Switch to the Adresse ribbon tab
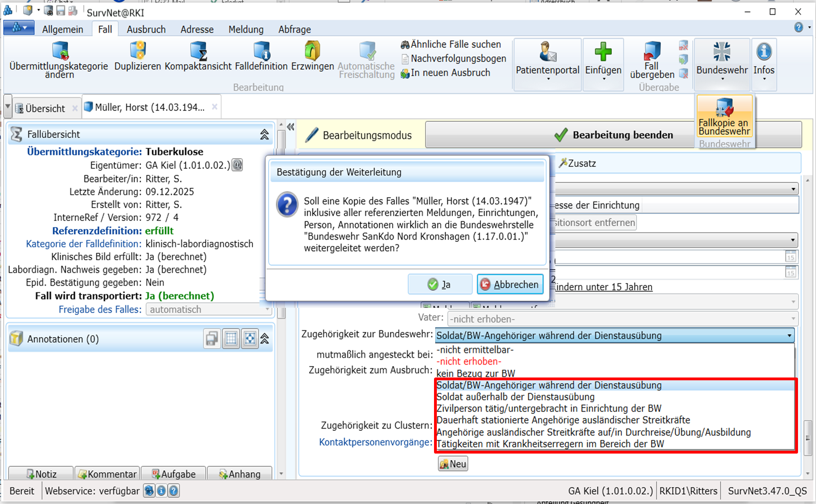The height and width of the screenshot is (504, 816). [197, 29]
